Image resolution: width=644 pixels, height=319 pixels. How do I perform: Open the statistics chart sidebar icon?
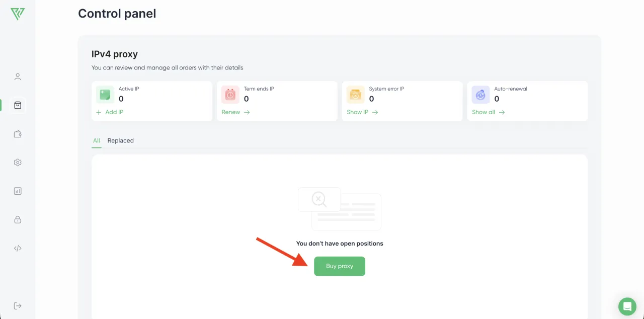coord(18,191)
